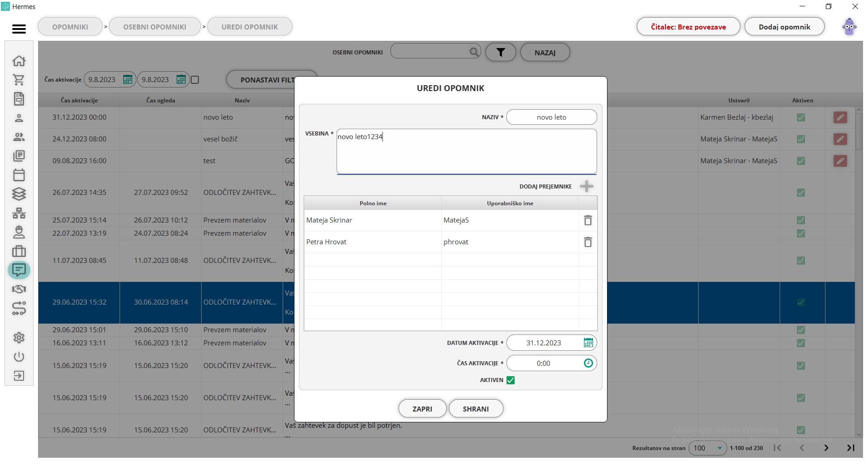
Task: Delete recipient Mateja Skrinar trash icon
Action: (x=588, y=220)
